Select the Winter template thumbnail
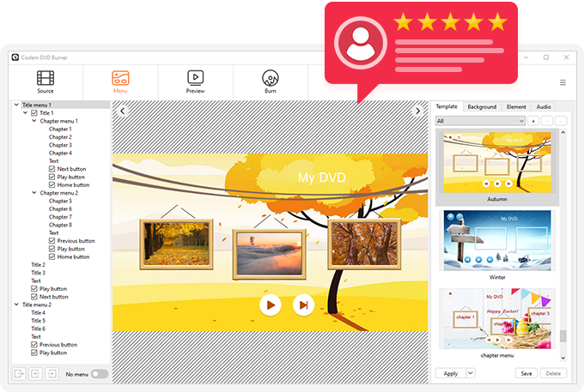The image size is (584, 392). click(x=497, y=240)
